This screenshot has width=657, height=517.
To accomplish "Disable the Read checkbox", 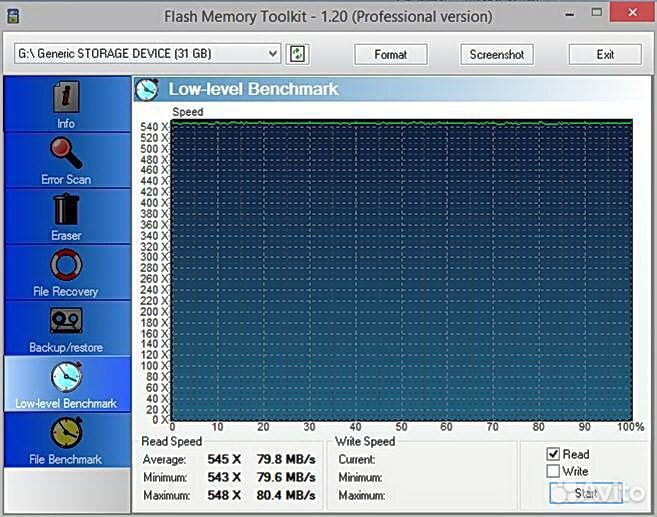I will click(x=553, y=454).
